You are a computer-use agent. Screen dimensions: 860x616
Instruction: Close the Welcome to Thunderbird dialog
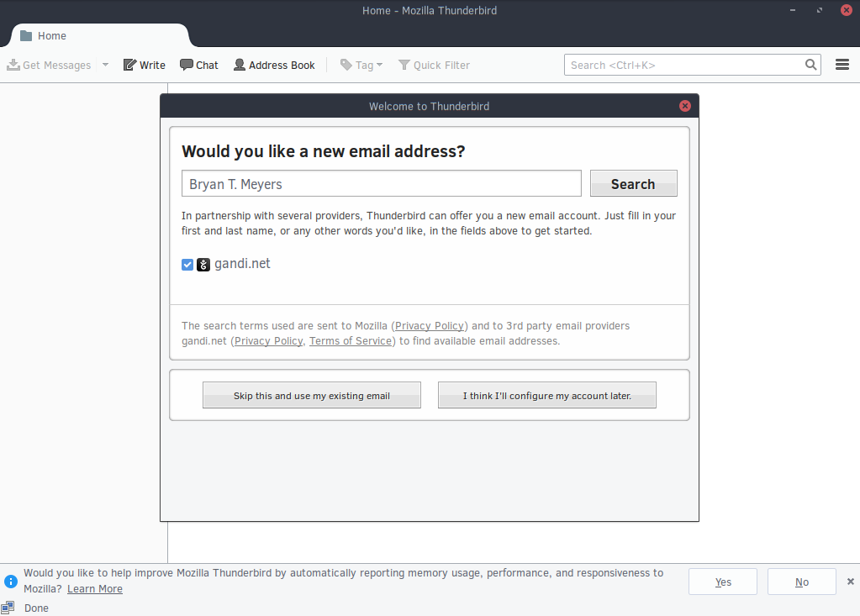pos(685,106)
